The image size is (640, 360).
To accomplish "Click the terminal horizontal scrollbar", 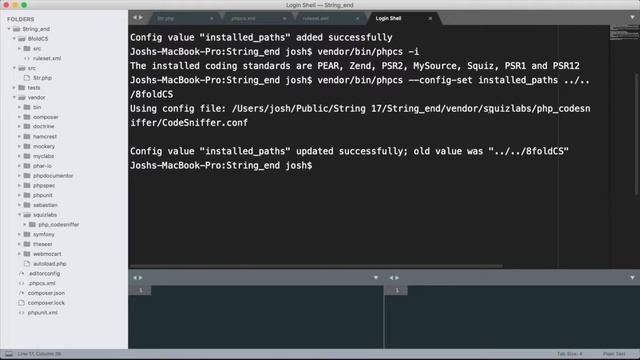I will coord(316,266).
